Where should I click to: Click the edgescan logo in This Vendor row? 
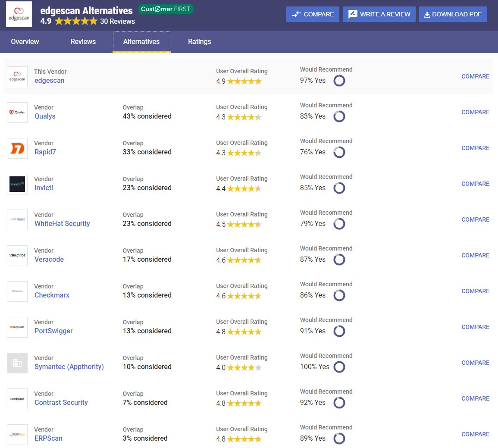(x=17, y=76)
